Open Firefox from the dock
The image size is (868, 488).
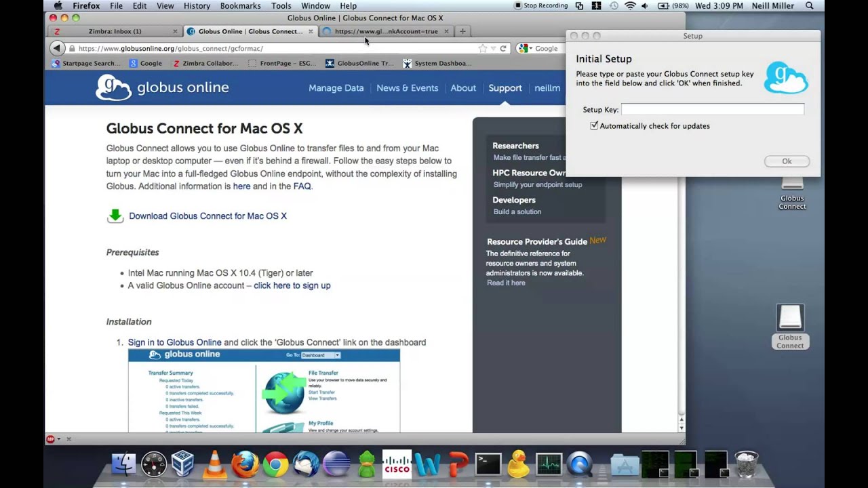[245, 464]
